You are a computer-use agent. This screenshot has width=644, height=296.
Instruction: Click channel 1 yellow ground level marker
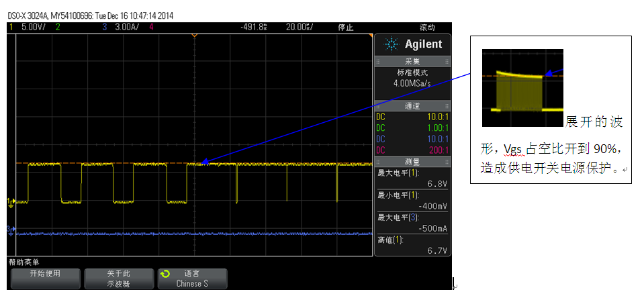tap(11, 201)
